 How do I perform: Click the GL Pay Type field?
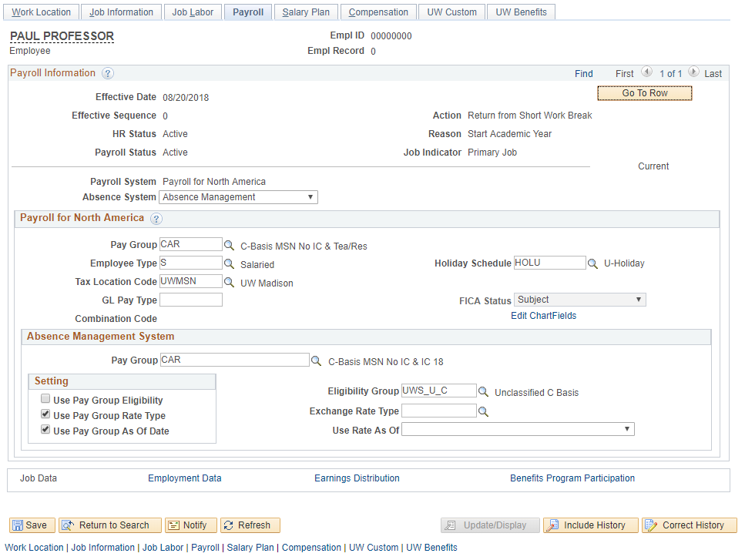point(191,300)
